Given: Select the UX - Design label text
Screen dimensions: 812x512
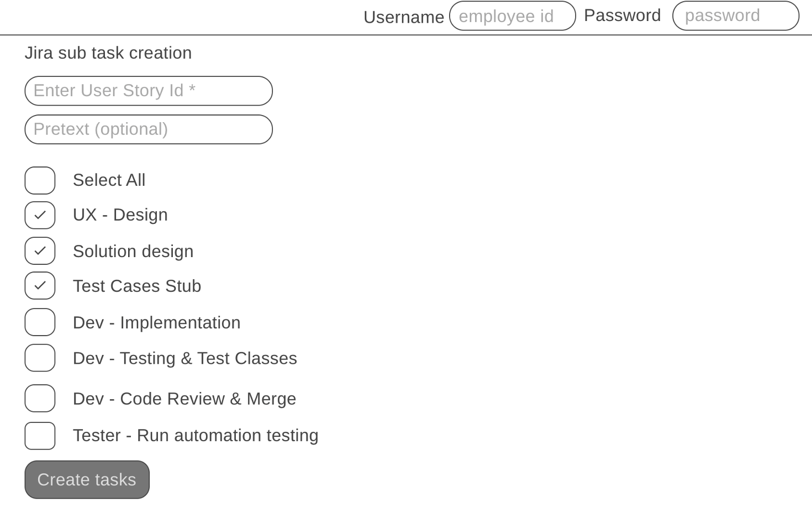Looking at the screenshot, I should click(x=120, y=215).
